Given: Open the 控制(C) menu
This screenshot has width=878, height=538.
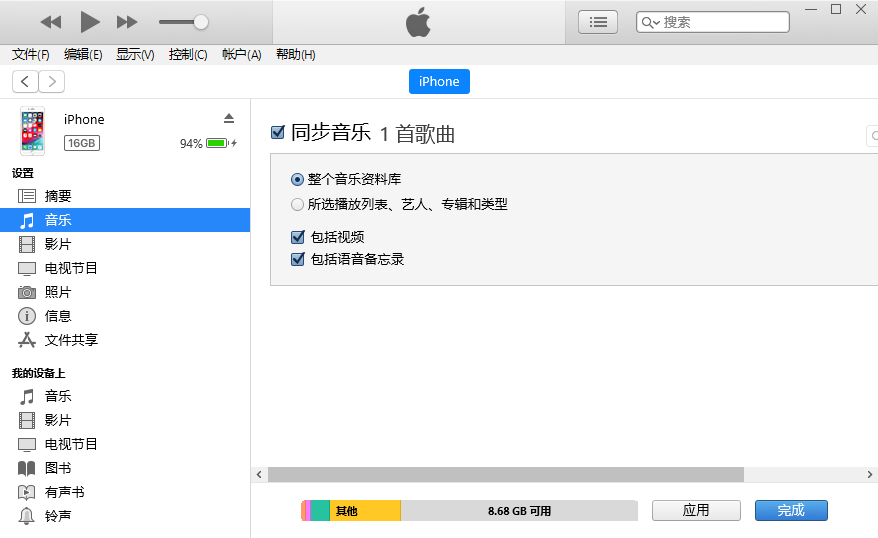Looking at the screenshot, I should tap(188, 54).
